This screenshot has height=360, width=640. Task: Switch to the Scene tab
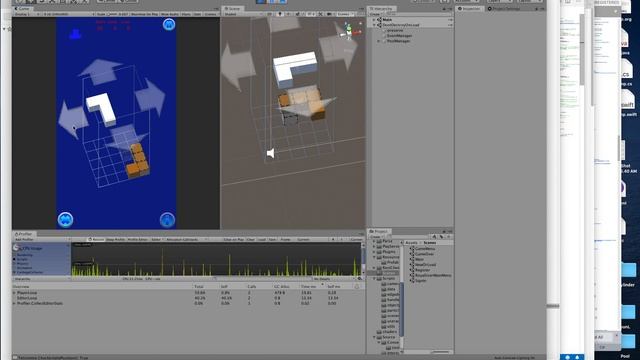(233, 9)
